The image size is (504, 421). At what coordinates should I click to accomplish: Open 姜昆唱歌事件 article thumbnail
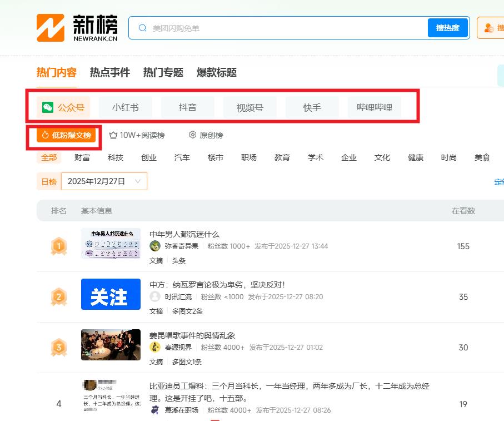[x=111, y=345]
